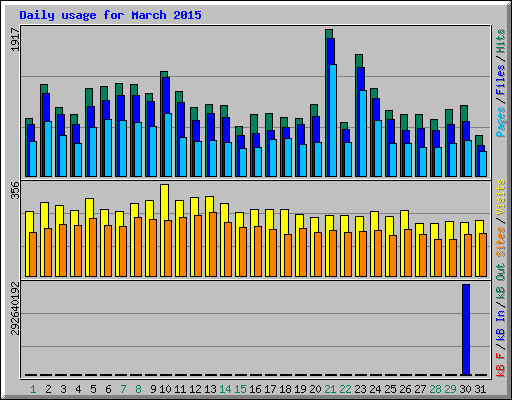This screenshot has width=512, height=400.
Task: Click day 30 on the x-axis
Action: pos(465,389)
